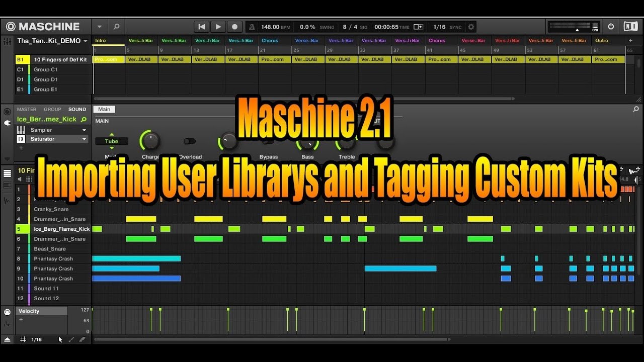The height and width of the screenshot is (362, 644).
Task: Click the Sampler piano keys icon
Action: [x=21, y=130]
